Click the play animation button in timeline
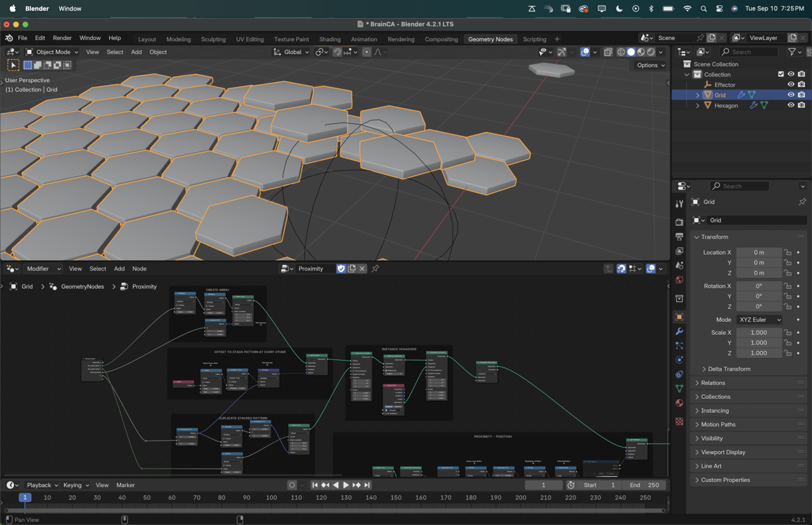This screenshot has height=525, width=812. click(x=346, y=485)
